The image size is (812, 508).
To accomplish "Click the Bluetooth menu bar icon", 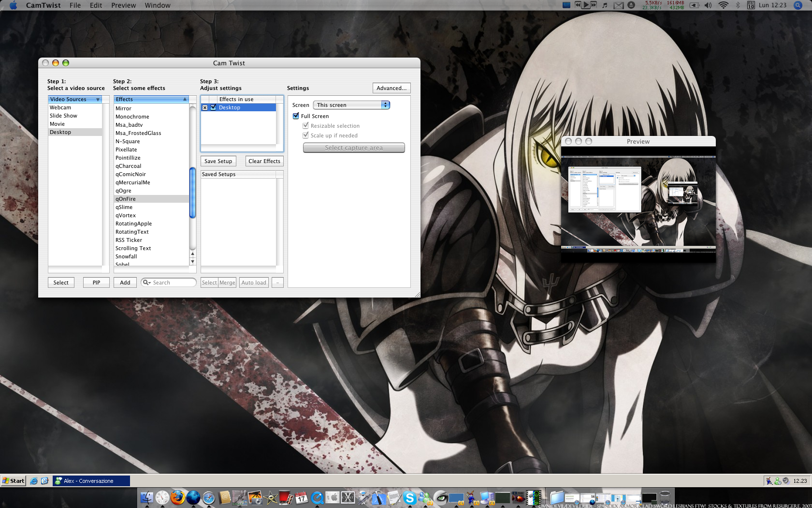I will tap(738, 5).
